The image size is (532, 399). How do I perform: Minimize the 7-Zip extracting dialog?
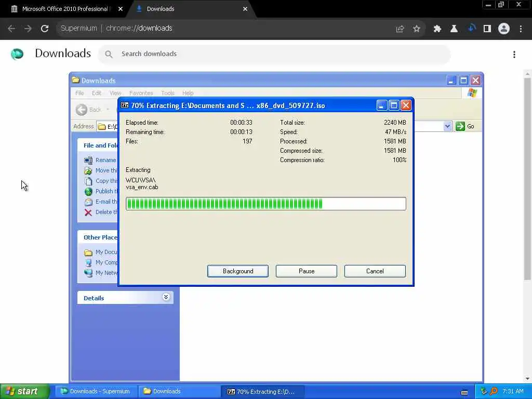381,105
